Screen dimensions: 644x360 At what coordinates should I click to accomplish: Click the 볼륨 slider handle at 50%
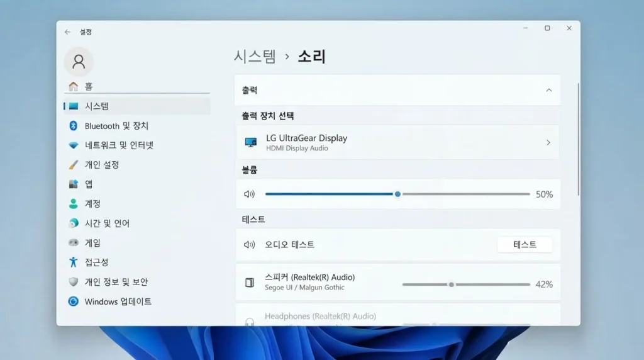[397, 194]
